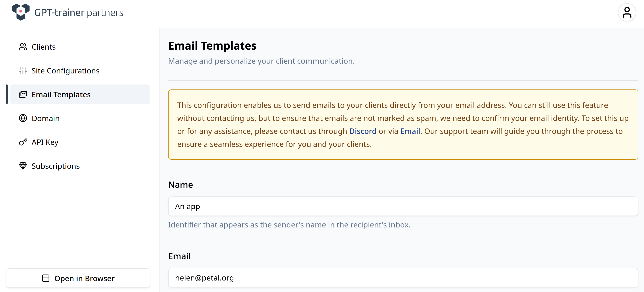The image size is (644, 292).
Task: Focus the Name input field
Action: pyautogui.click(x=403, y=206)
